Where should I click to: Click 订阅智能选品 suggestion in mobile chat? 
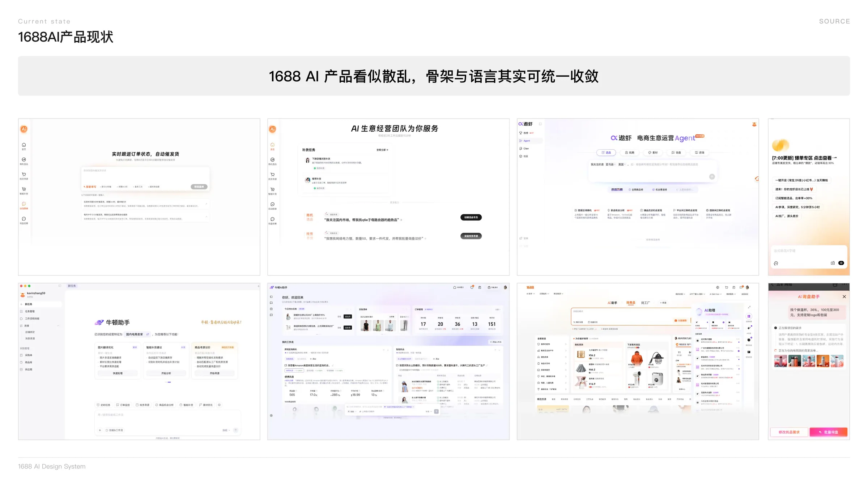click(793, 198)
